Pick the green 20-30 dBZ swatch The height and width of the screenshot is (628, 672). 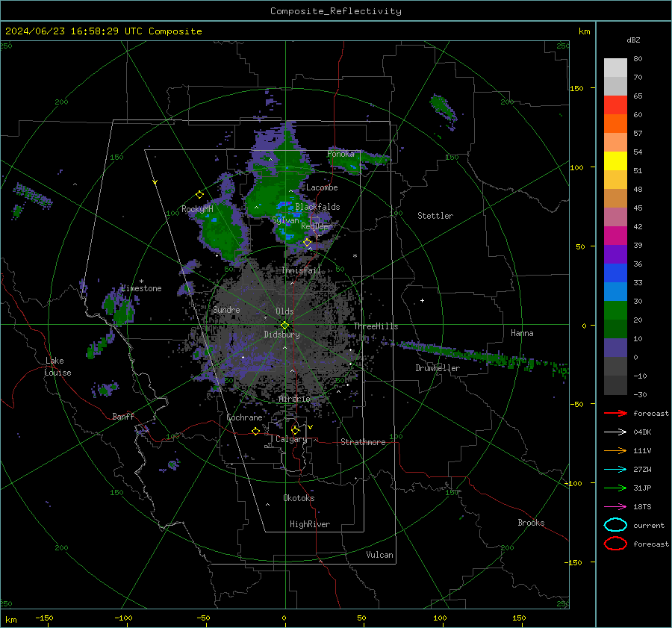[x=615, y=311]
